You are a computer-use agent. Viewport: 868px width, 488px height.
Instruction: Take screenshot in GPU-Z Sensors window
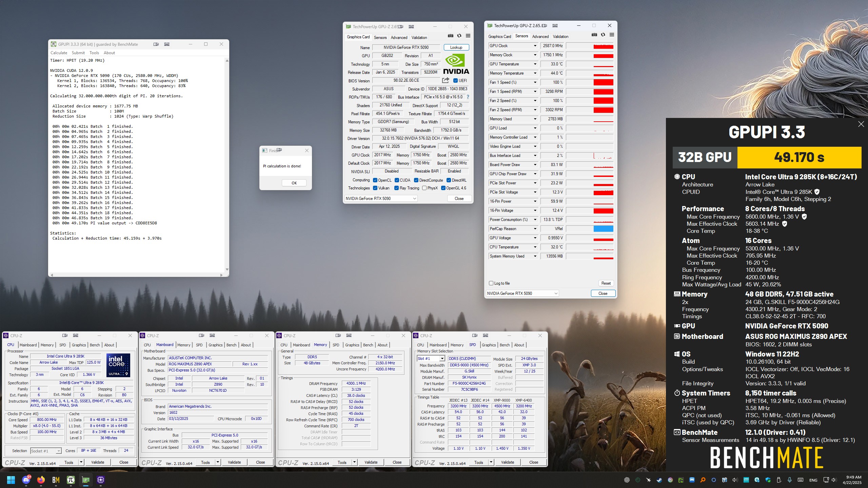[594, 35]
